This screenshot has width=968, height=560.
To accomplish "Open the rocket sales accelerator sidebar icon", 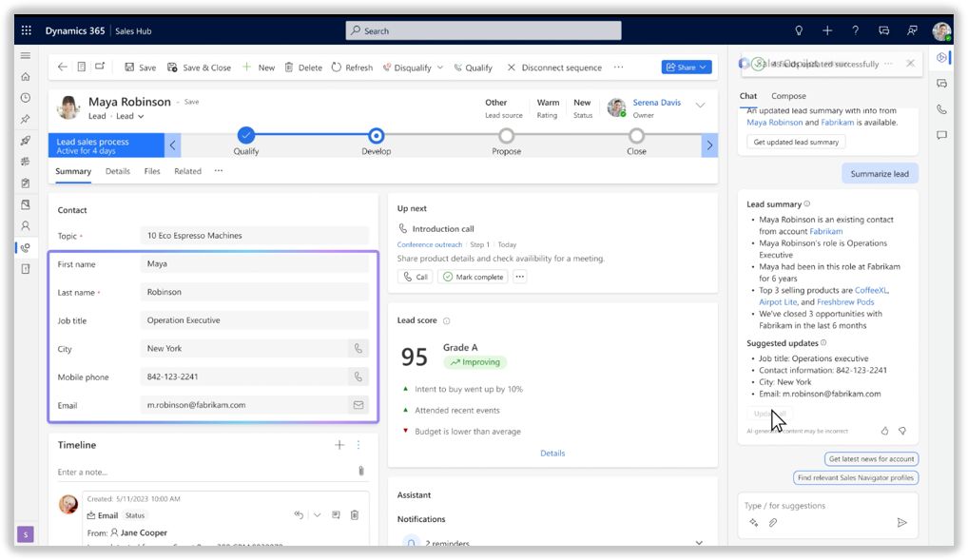I will click(26, 140).
